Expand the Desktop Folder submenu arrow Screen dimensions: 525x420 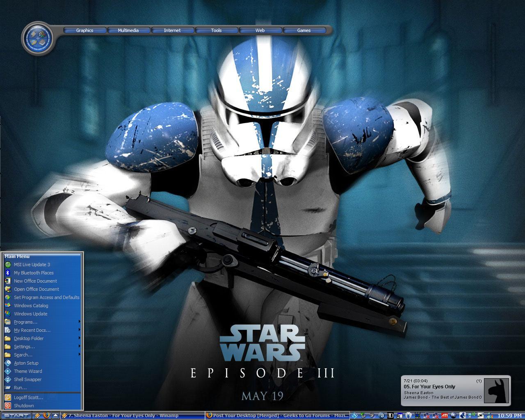click(79, 338)
